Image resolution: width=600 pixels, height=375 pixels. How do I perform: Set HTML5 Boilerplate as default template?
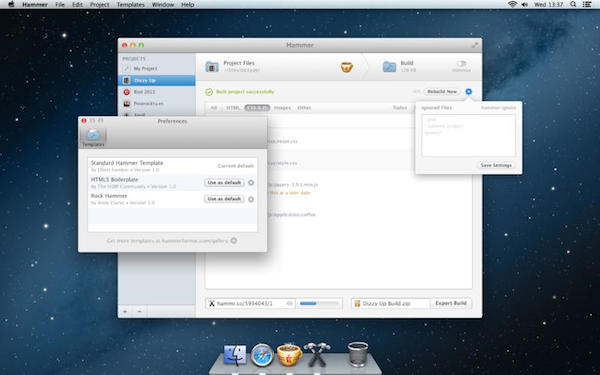pos(224,183)
